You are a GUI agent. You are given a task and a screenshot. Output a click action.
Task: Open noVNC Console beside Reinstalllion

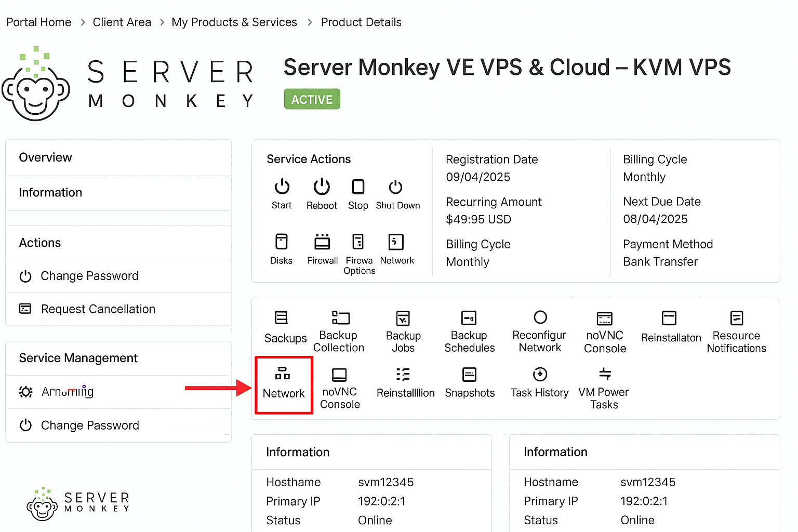pos(339,375)
